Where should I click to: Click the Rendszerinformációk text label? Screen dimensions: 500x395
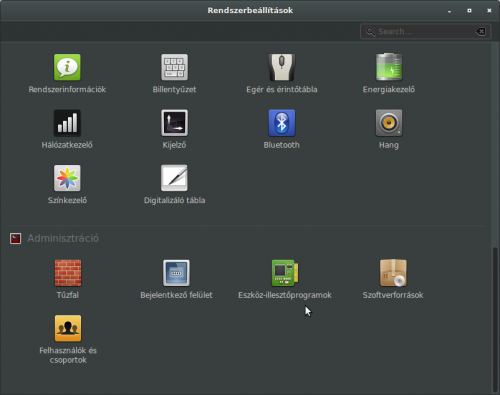pos(67,89)
